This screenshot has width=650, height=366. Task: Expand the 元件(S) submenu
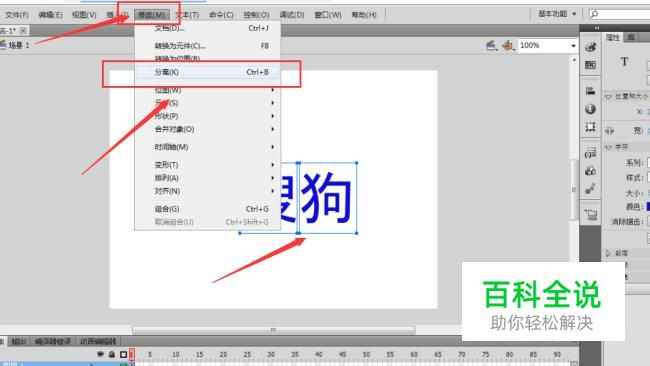tap(208, 103)
